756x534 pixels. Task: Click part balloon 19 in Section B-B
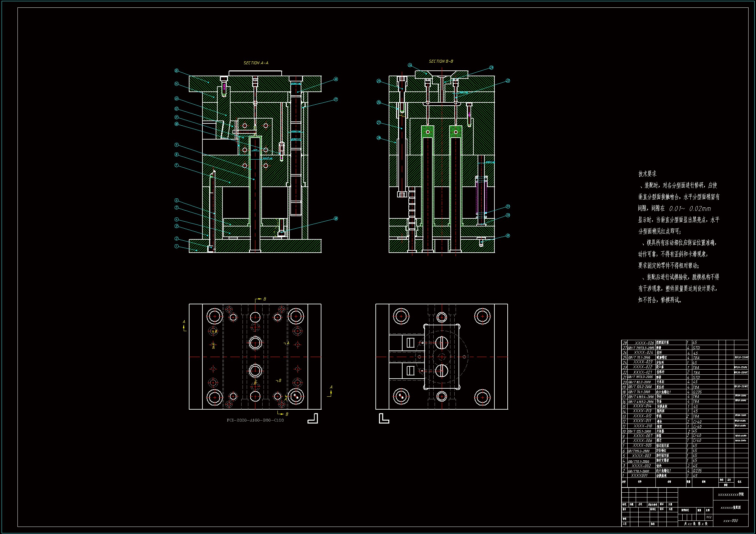508,236
